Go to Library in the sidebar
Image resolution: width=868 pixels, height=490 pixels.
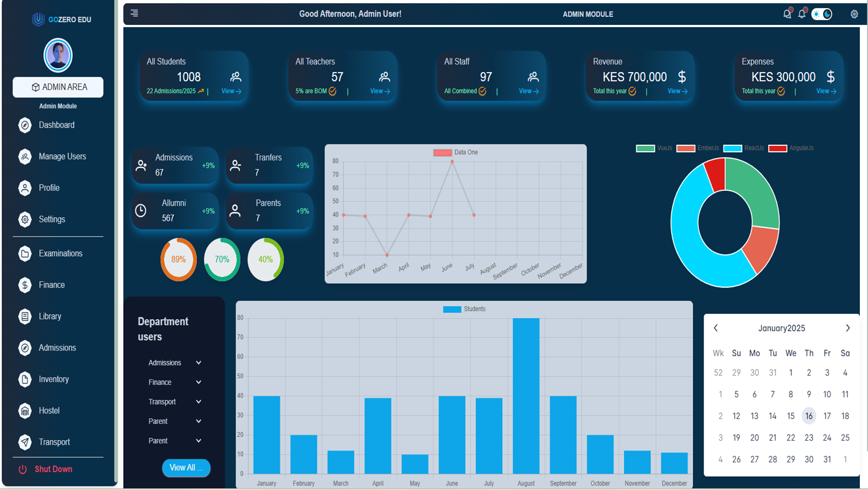point(50,317)
